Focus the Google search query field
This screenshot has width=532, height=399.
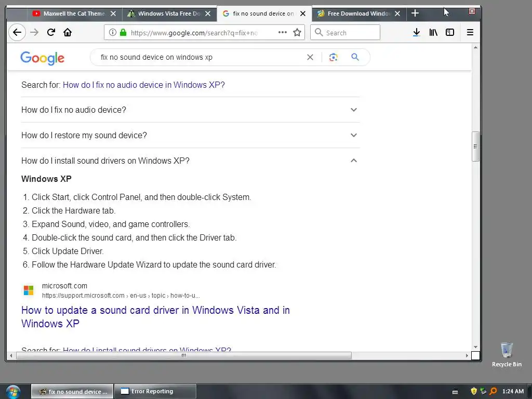click(200, 57)
